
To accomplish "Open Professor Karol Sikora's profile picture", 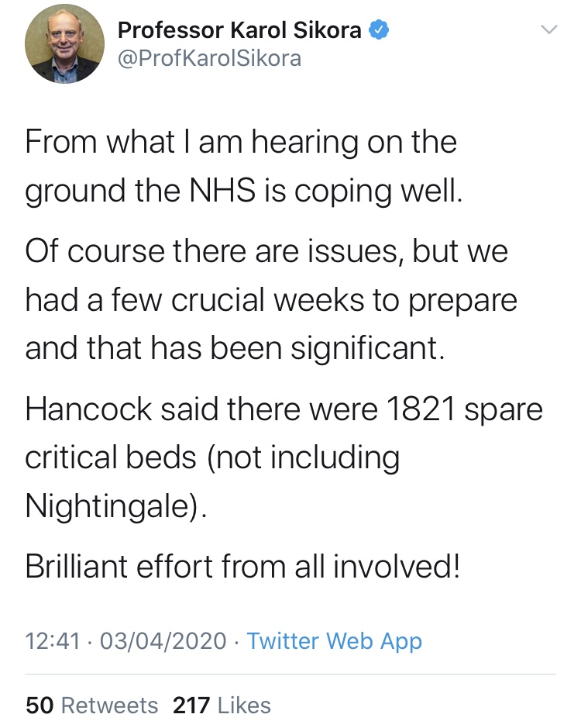I will click(x=64, y=43).
